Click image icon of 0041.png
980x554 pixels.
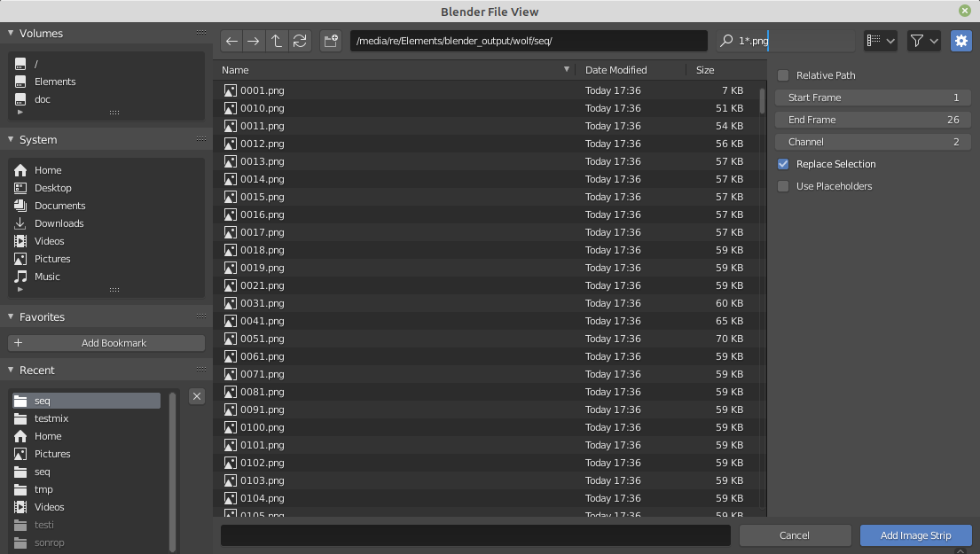click(x=230, y=321)
